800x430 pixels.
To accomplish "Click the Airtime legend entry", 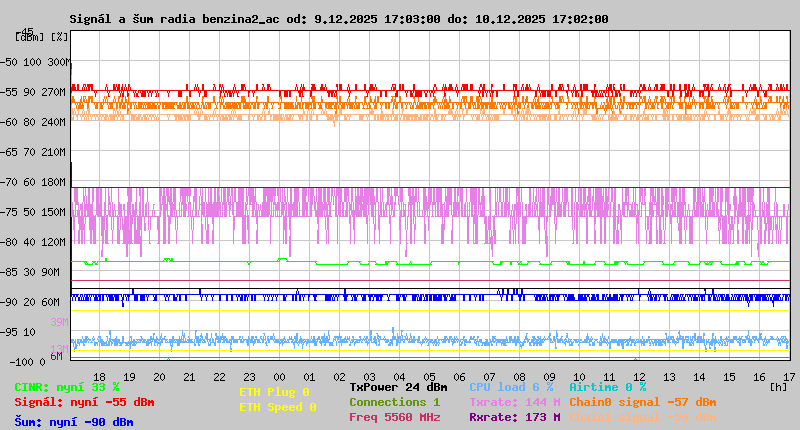I will (607, 387).
